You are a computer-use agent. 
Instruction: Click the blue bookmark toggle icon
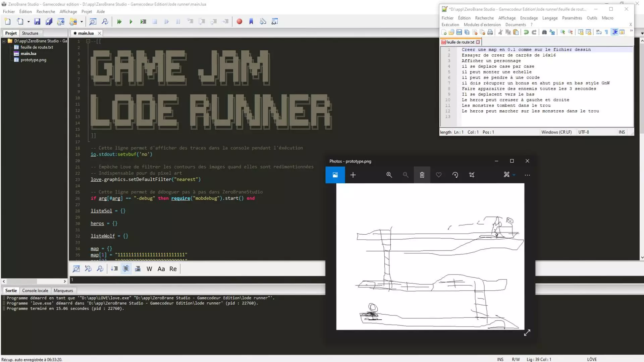pos(251,22)
